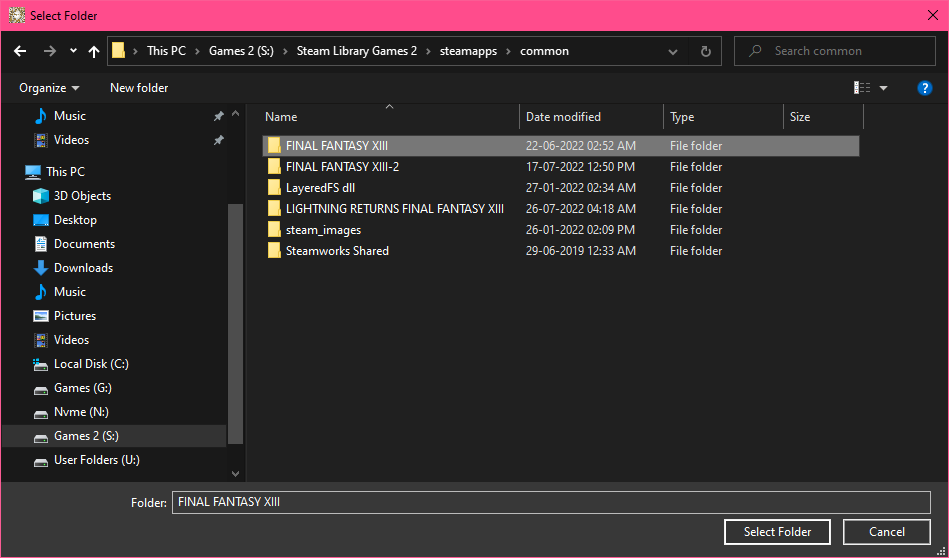This screenshot has width=949, height=558.
Task: Select common breadcrumb segment
Action: coord(544,51)
